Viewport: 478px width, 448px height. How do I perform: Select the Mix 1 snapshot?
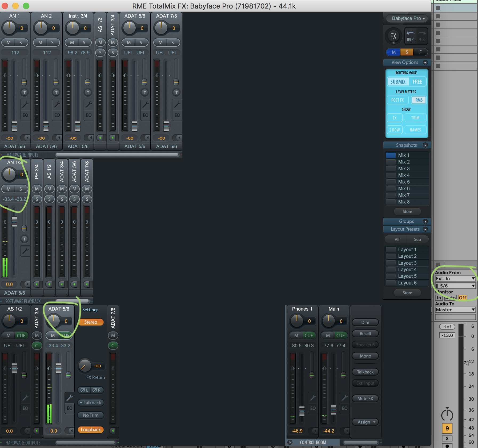click(x=407, y=155)
